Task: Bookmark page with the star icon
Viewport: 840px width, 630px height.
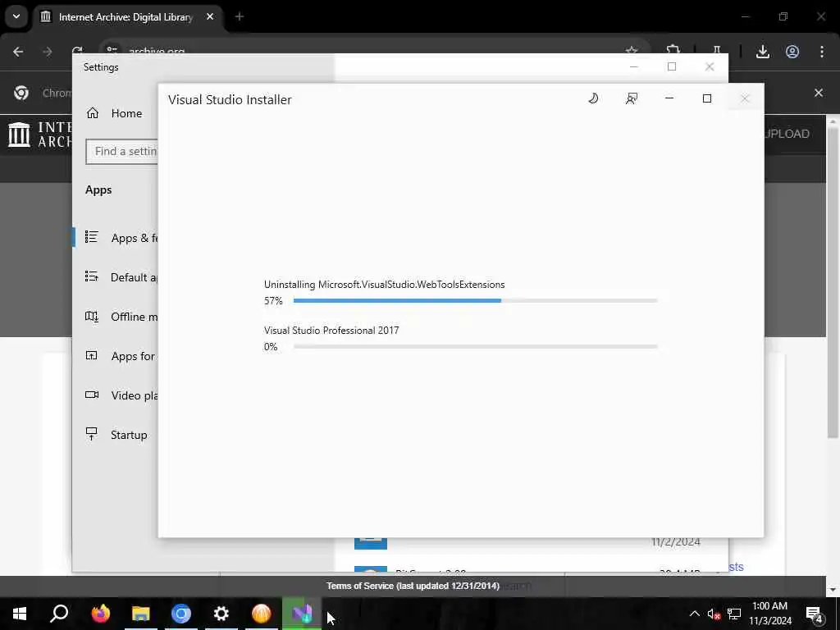Action: coord(632,50)
